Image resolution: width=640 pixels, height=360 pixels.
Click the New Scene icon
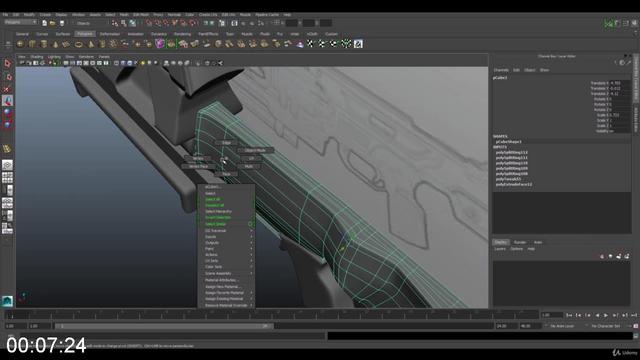click(44, 23)
